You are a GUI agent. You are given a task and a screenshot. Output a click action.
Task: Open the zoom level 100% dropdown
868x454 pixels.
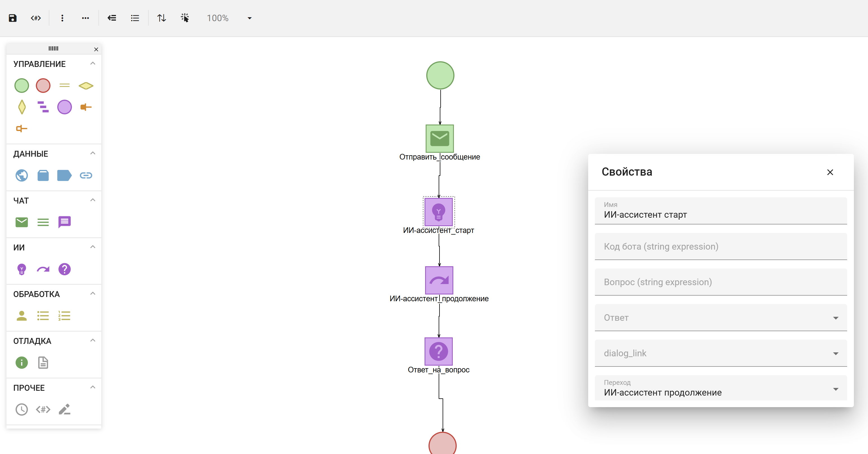point(249,18)
